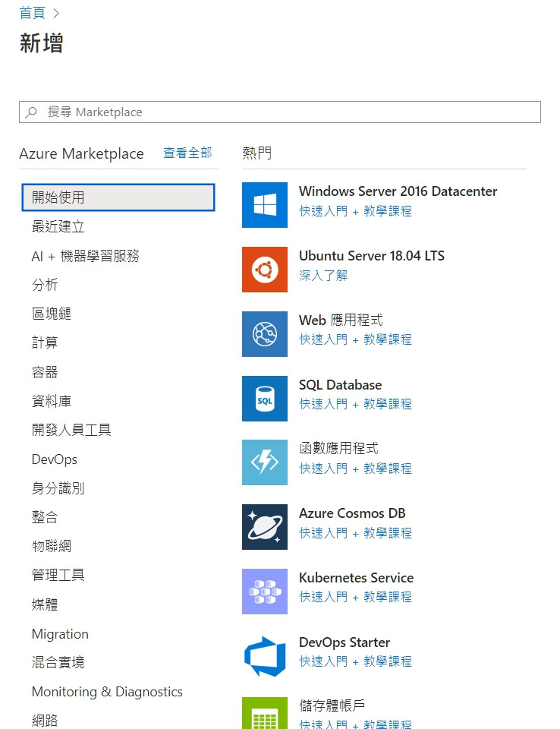560x729 pixels.
Task: Open 快速入門 + 教學課程 under Azure Cosmos DB
Action: click(356, 533)
